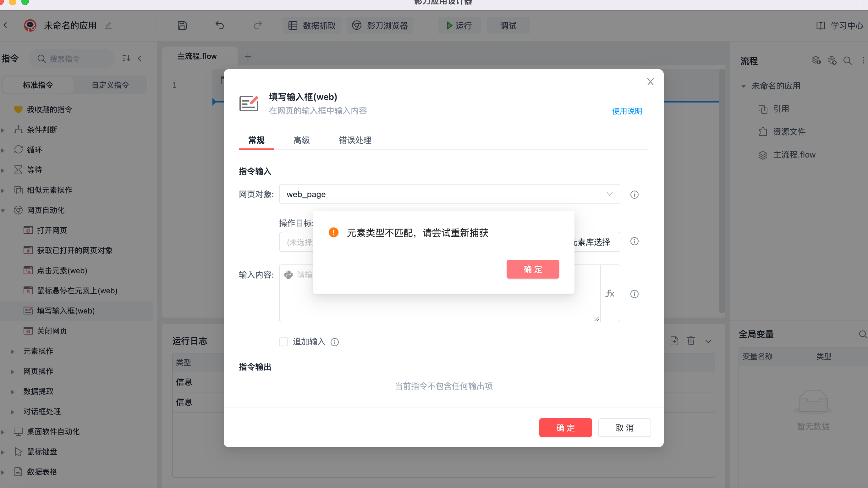Screen dimensions: 868x488
Task: Open the 错误处理 tab
Action: [355, 140]
